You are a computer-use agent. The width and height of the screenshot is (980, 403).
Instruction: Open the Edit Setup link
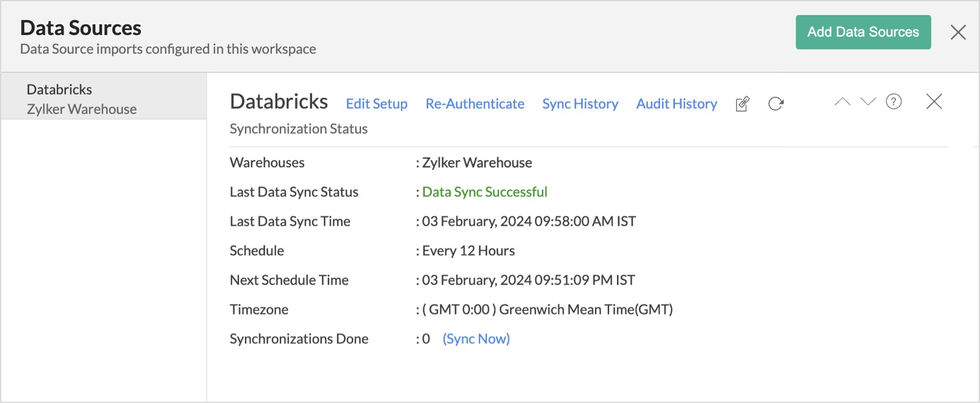pyautogui.click(x=376, y=104)
